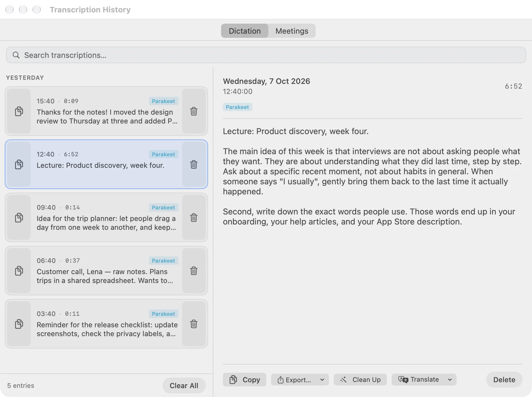Open the 'Customer call, Lena' entry
532x397 pixels.
click(106, 271)
